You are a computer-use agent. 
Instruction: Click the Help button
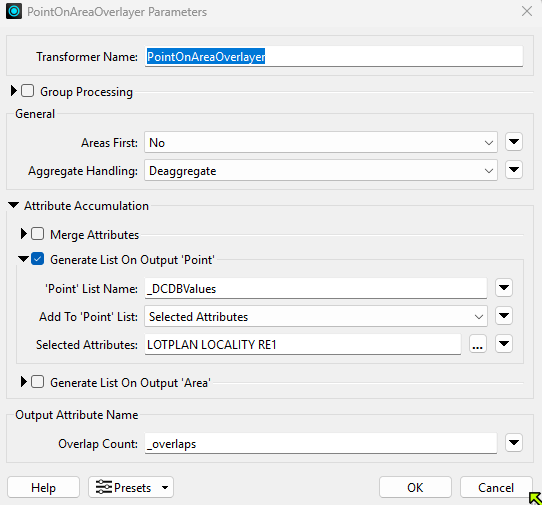(x=44, y=487)
